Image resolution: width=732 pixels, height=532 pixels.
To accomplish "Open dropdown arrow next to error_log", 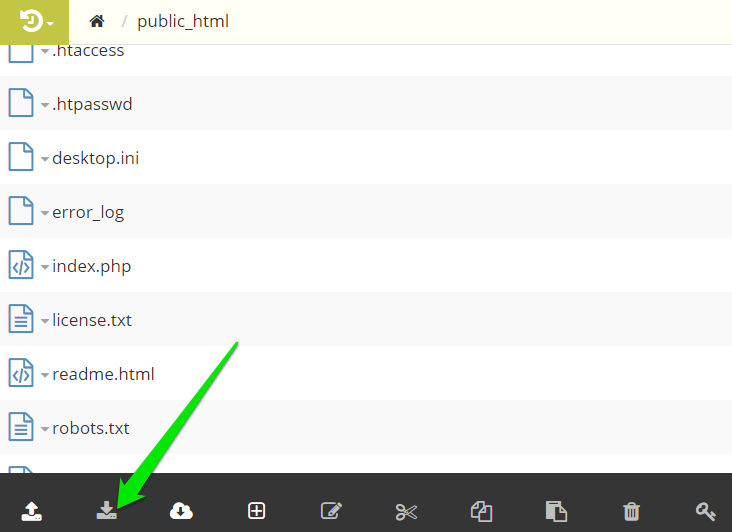I will 45,213.
